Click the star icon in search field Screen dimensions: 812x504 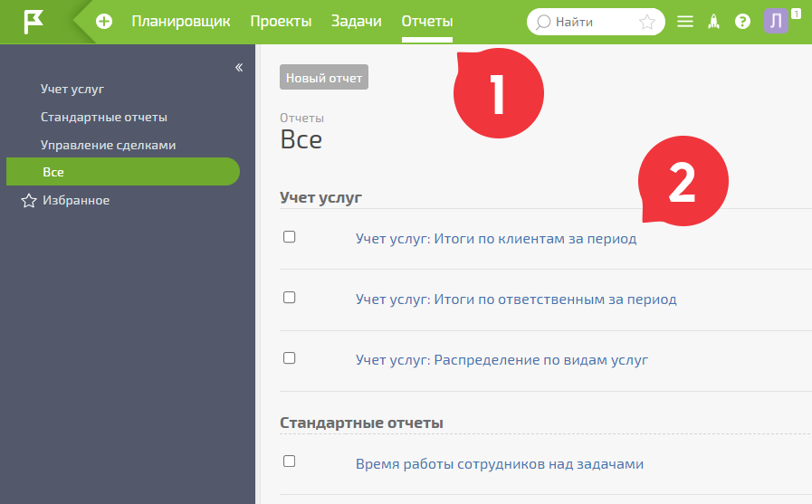point(647,22)
